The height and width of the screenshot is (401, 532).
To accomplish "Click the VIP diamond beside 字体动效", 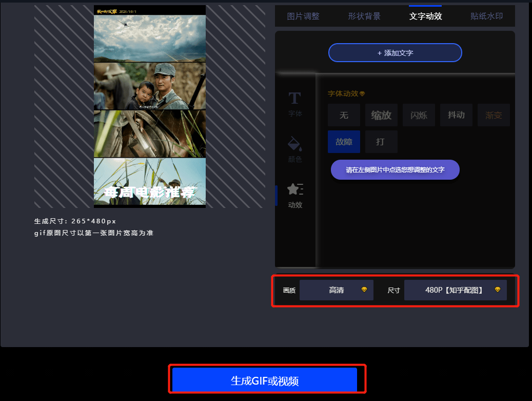I will click(362, 94).
